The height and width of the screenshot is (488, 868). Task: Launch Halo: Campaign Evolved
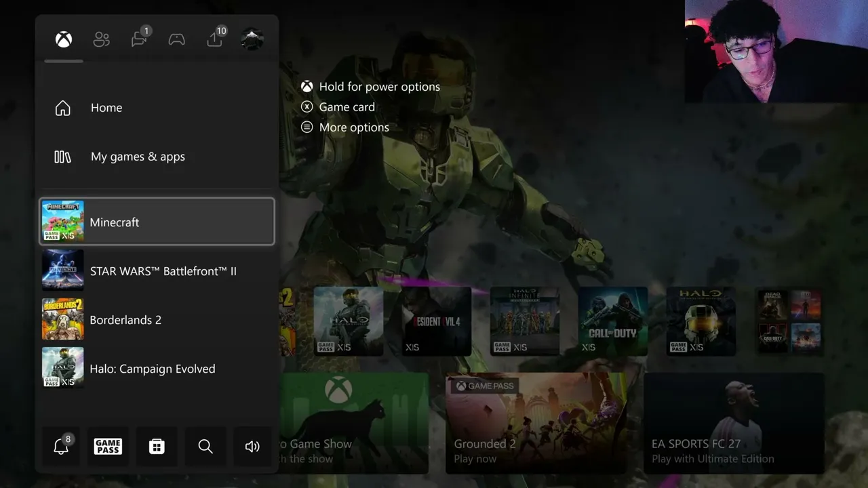tap(157, 368)
